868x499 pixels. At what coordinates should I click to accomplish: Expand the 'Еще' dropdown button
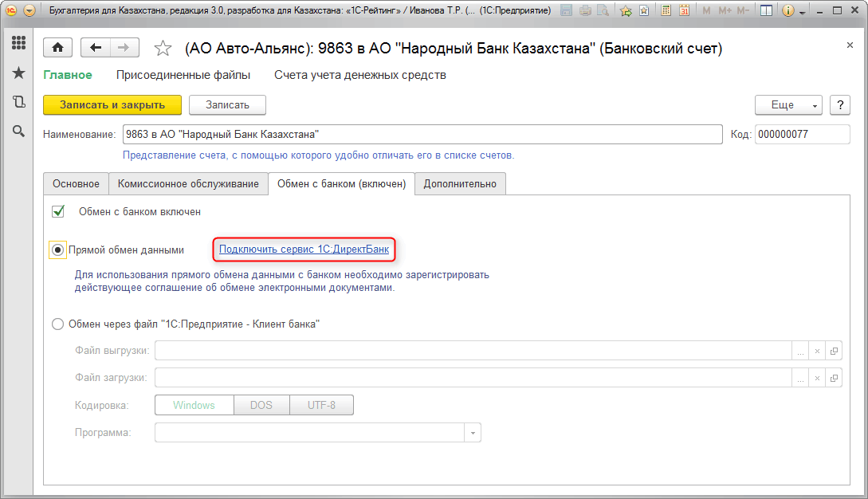point(788,105)
